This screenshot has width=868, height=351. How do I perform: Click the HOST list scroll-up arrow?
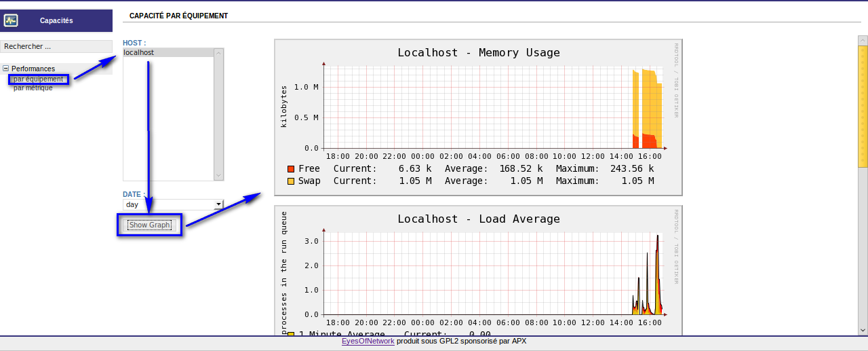218,53
